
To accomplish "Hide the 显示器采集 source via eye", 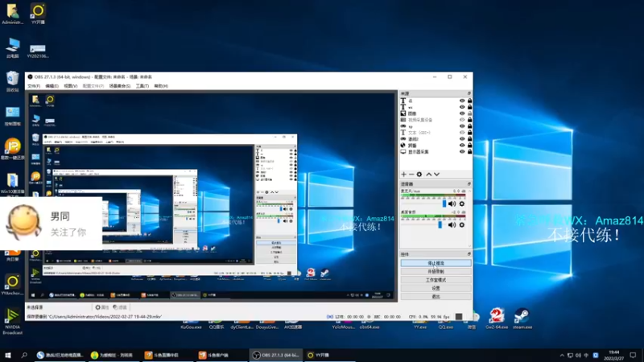I will [462, 151].
